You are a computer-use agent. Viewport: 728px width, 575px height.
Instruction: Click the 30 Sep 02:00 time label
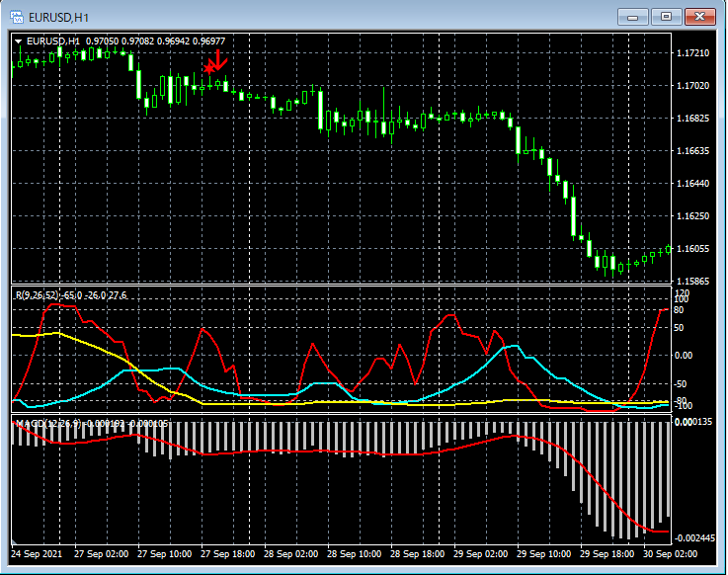pyautogui.click(x=670, y=554)
